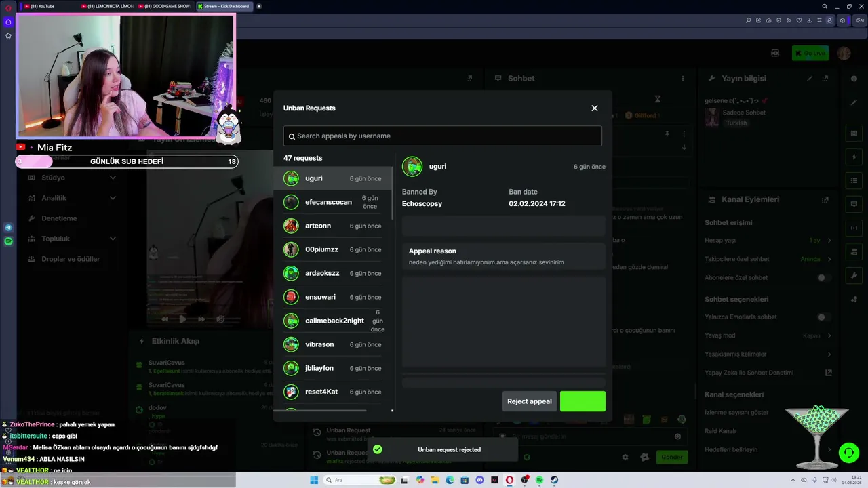Viewport: 868px width, 488px height.
Task: Expand the Topluluk sidebar section
Action: [x=72, y=239]
